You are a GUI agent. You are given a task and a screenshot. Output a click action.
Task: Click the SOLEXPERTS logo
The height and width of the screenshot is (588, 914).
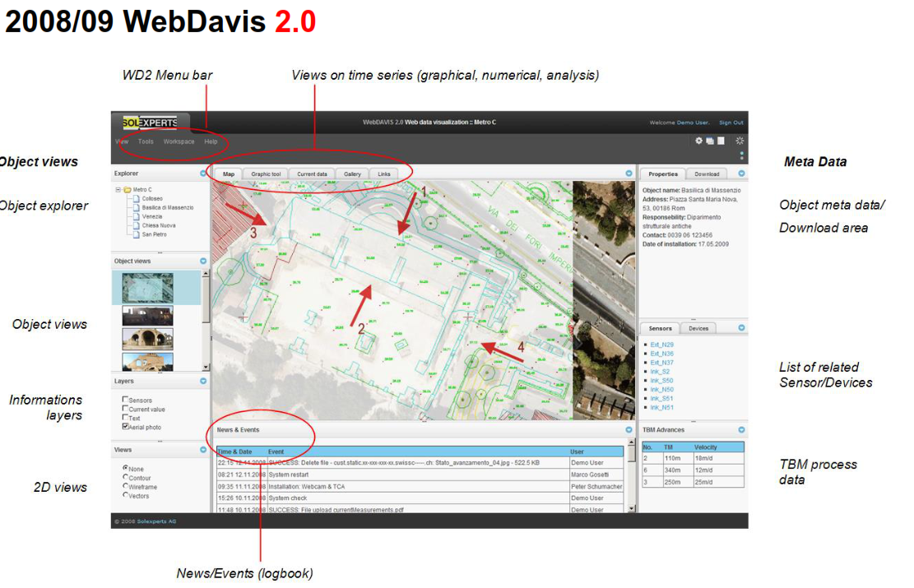150,123
